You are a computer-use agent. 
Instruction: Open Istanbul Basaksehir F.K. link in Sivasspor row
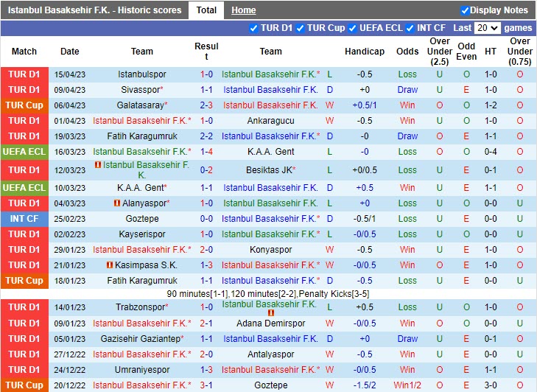270,90
